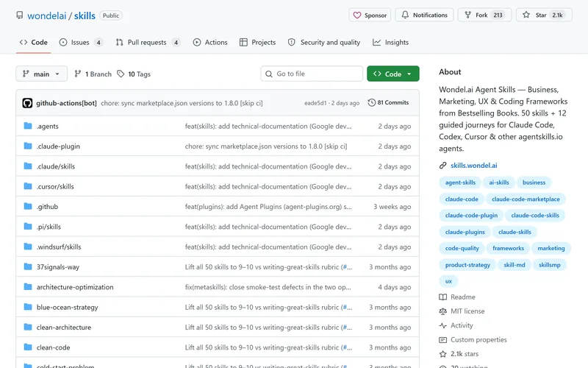
Task: Click the tag icon beside 10 Tags
Action: pos(121,74)
